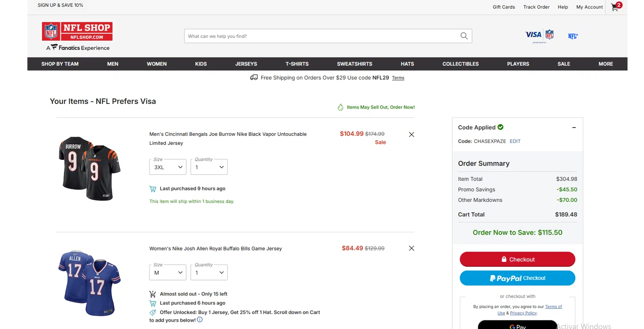Click the shipping truck icon
Image resolution: width=644 pixels, height=329 pixels.
tap(254, 77)
